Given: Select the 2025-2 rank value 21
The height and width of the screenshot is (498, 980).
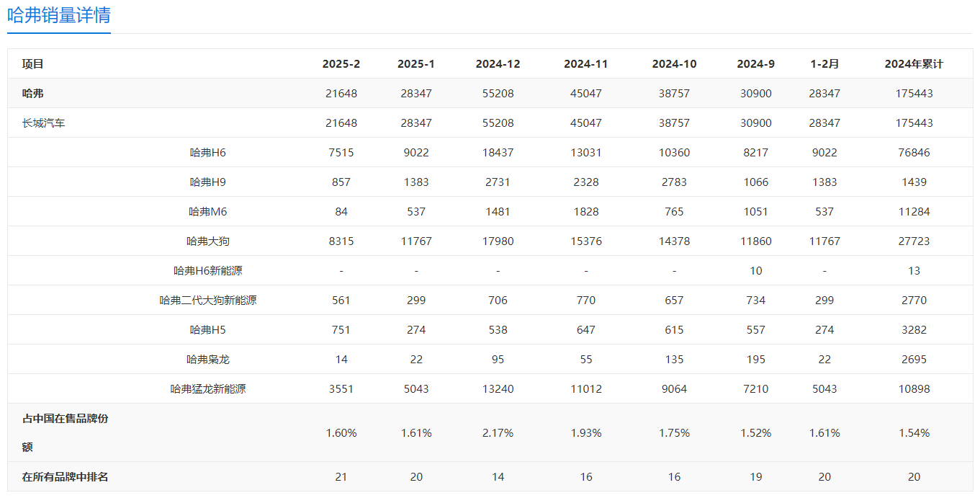Looking at the screenshot, I should point(341,477).
